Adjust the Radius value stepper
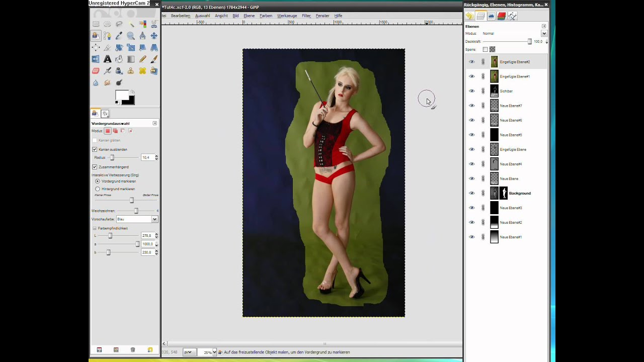 pos(156,157)
